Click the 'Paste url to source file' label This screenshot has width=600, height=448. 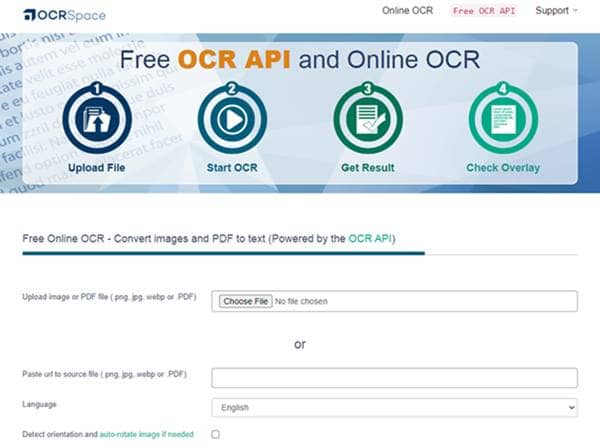tap(104, 374)
